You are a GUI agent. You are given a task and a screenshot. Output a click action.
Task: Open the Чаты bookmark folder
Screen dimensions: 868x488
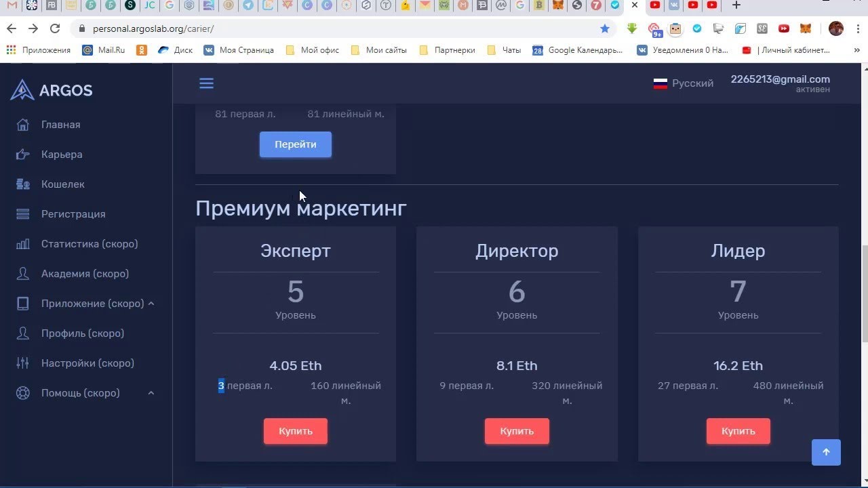[x=504, y=50]
